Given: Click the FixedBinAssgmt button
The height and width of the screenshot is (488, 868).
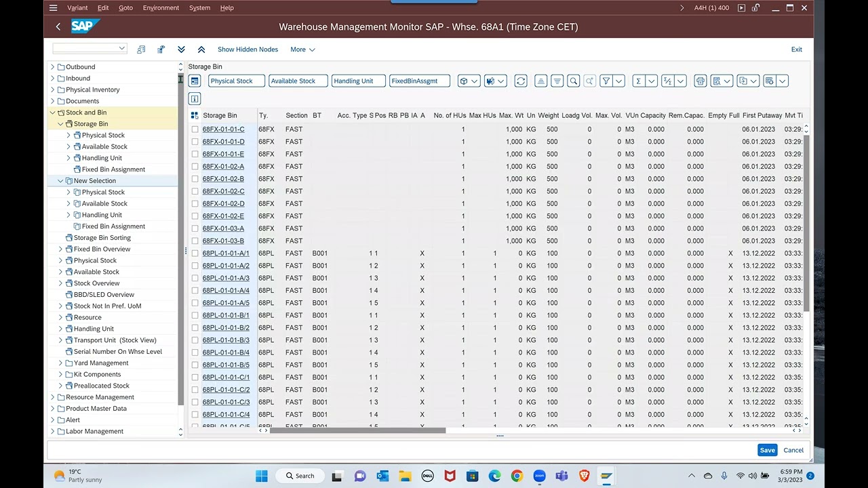Looking at the screenshot, I should coord(420,81).
